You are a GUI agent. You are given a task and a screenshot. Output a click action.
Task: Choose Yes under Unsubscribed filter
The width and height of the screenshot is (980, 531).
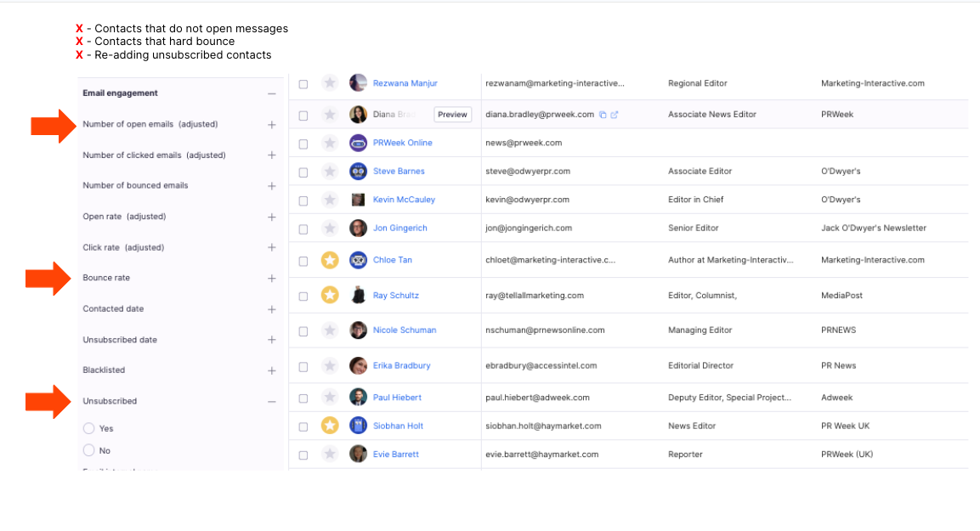tap(88, 428)
